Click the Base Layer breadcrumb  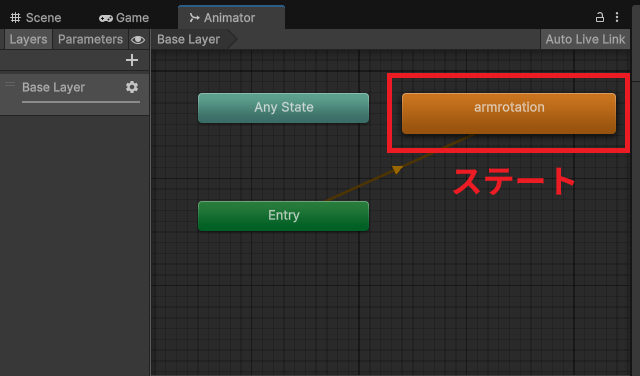coord(189,39)
